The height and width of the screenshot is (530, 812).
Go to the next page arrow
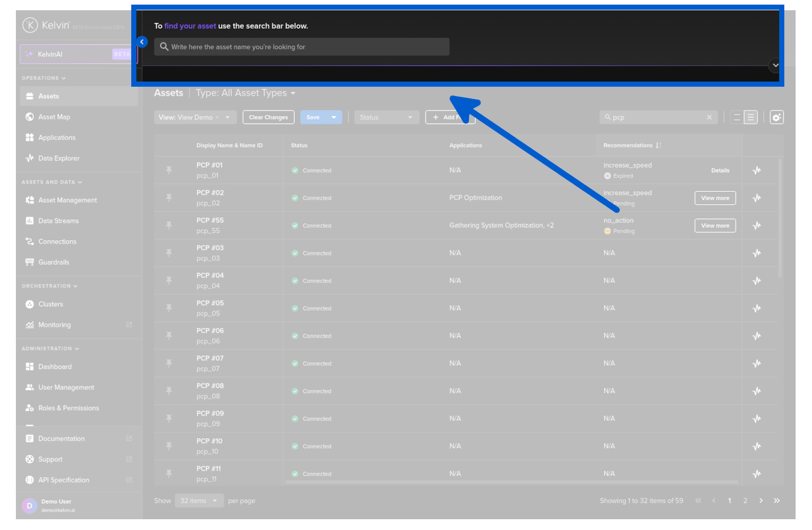tap(761, 501)
